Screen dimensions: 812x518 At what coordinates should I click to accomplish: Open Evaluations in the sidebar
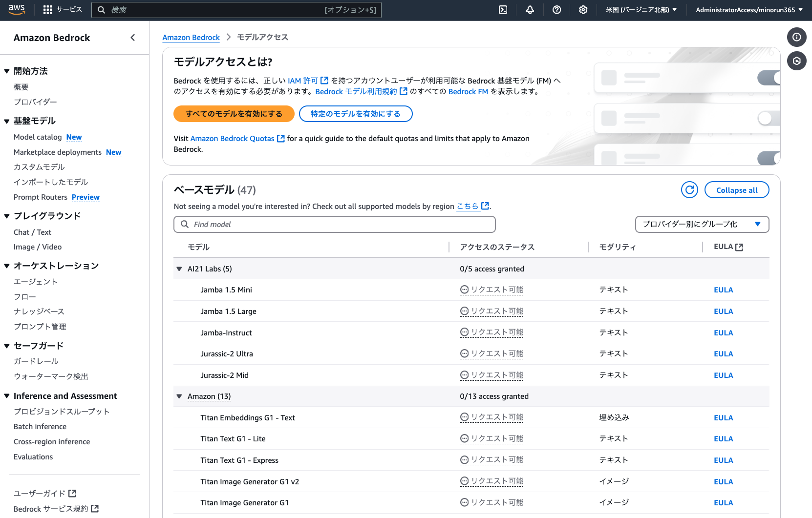tap(33, 457)
